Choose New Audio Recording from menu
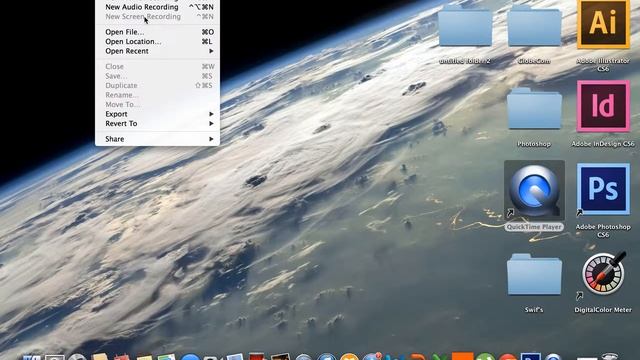The image size is (640, 360). click(x=158, y=7)
